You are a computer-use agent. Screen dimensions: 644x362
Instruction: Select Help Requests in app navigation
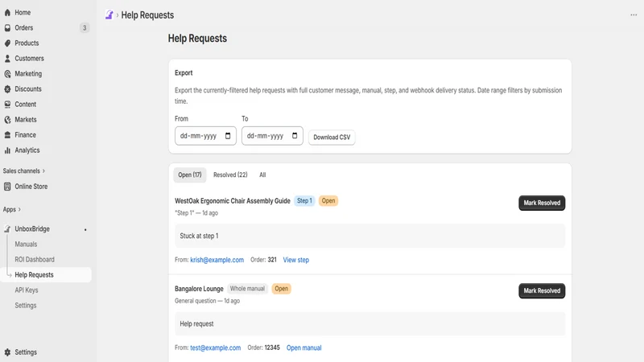pyautogui.click(x=34, y=275)
